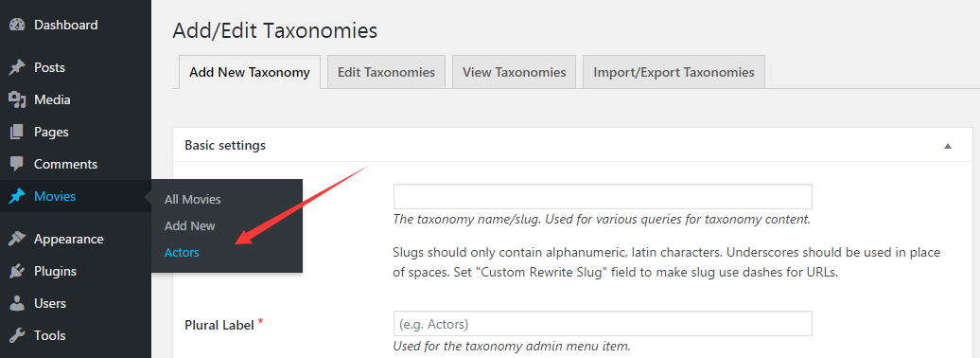
Task: Click the Media library icon
Action: (x=17, y=100)
